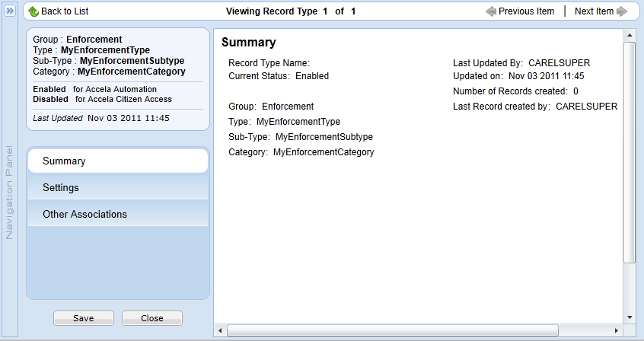Click the Previous Item left arrow icon
Viewport: 644px width, 341px height.
click(x=491, y=11)
